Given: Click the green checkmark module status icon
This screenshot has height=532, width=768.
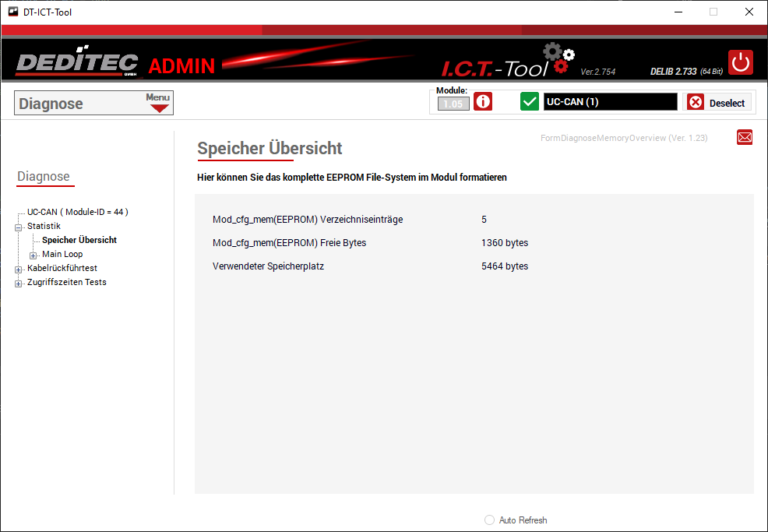Looking at the screenshot, I should pyautogui.click(x=530, y=102).
